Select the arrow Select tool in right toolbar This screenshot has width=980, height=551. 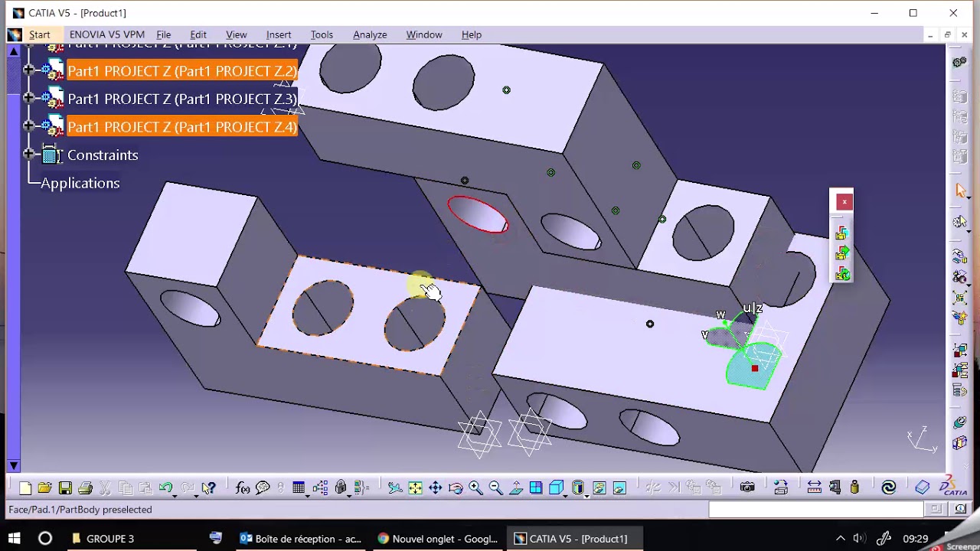click(960, 191)
